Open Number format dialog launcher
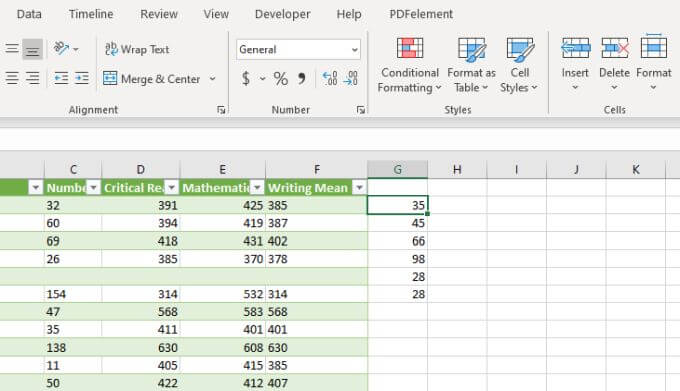The width and height of the screenshot is (680, 391). 360,110
